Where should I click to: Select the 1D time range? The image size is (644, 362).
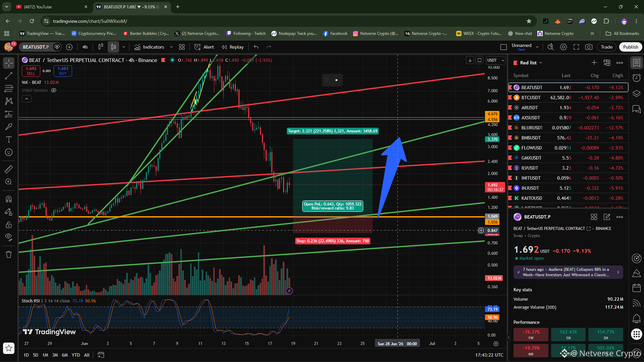pyautogui.click(x=26, y=355)
